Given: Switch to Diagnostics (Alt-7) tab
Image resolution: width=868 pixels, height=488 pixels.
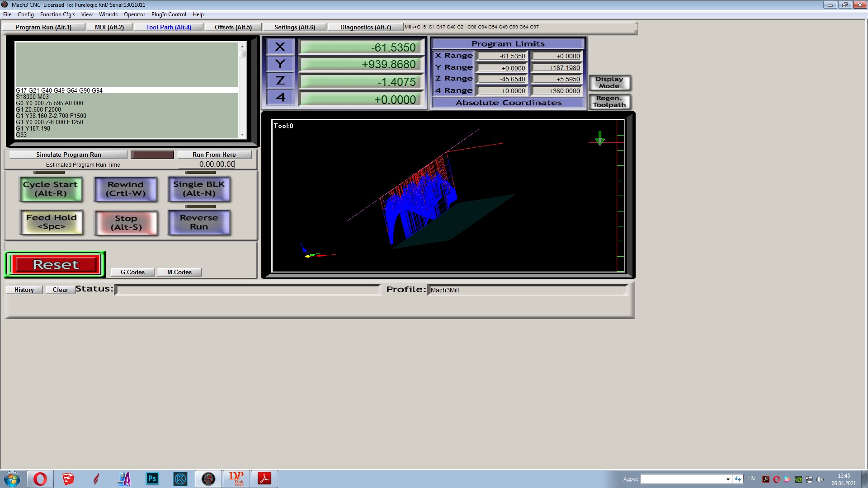Looking at the screenshot, I should pyautogui.click(x=365, y=27).
